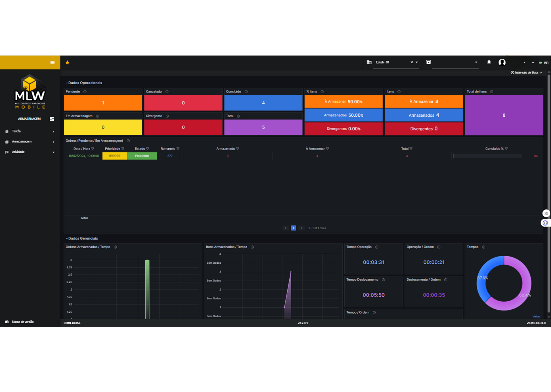This screenshot has width=551, height=392.
Task: Click info icon beside Tempo Operação
Action: (x=377, y=247)
